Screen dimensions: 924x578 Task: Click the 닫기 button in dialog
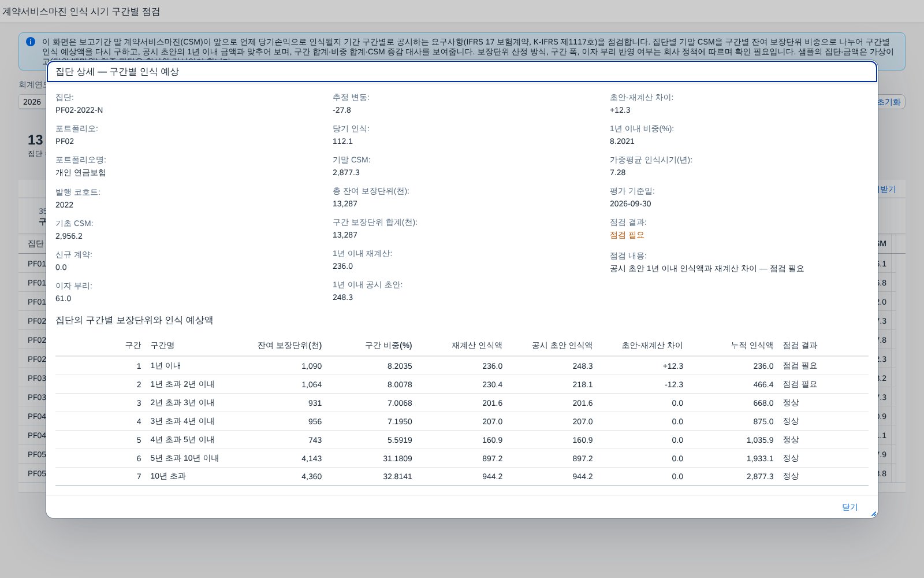[x=850, y=507]
